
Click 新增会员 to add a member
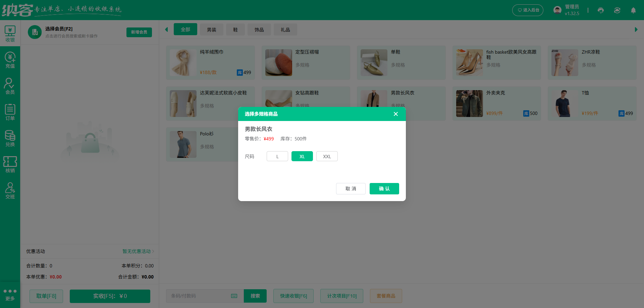coord(139,32)
